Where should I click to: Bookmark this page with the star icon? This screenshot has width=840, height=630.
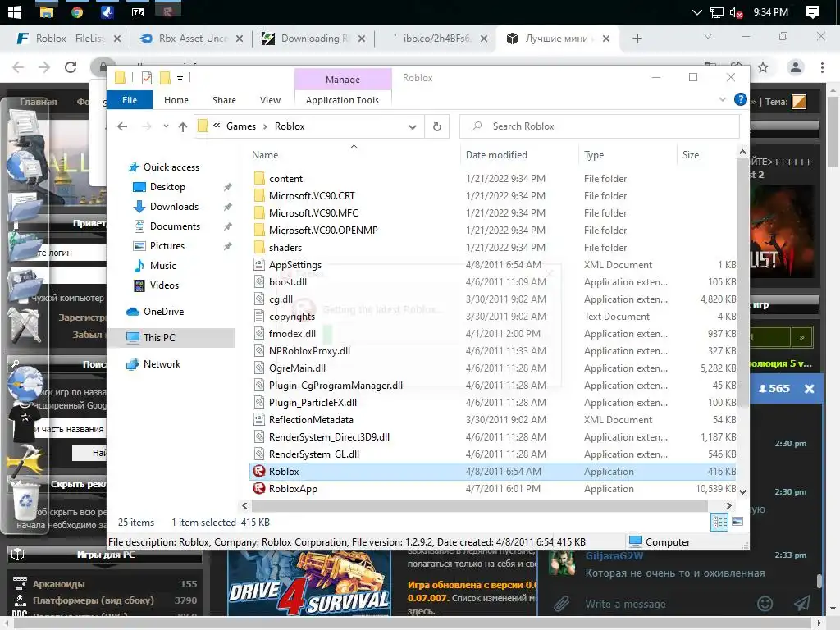click(763, 67)
